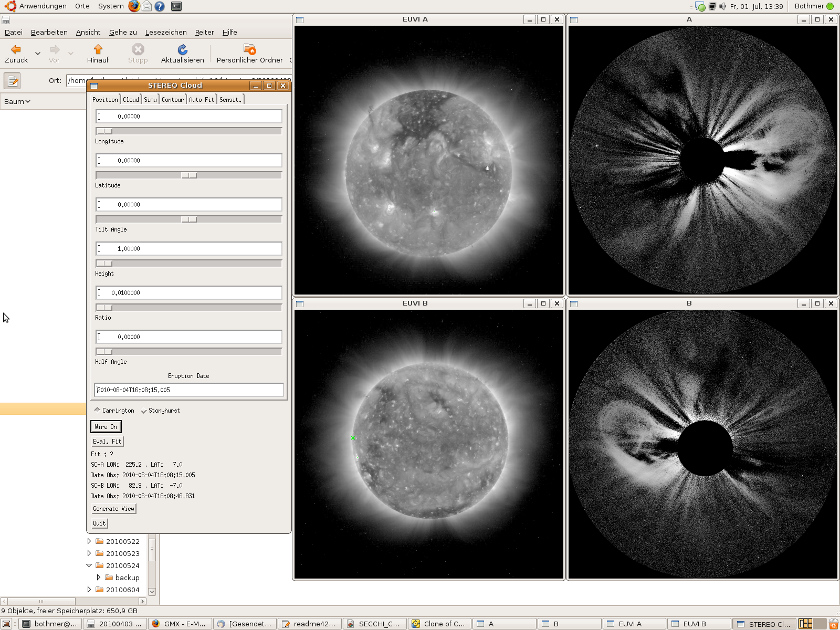Click the Hinauf up-folder icon
Screen dimensions: 840x630
[x=98, y=49]
